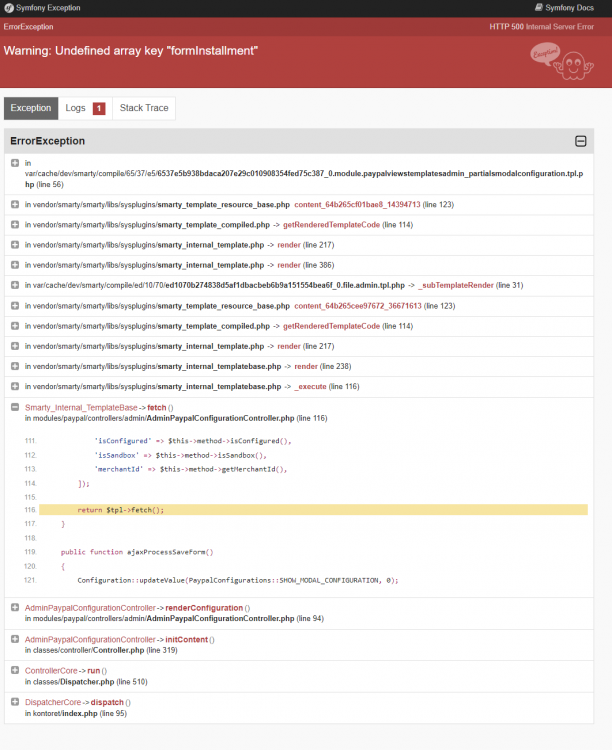Click AdminPaypalConfigurationController.php line 116 file path
The width and height of the screenshot is (612, 750).
pyautogui.click(x=176, y=418)
